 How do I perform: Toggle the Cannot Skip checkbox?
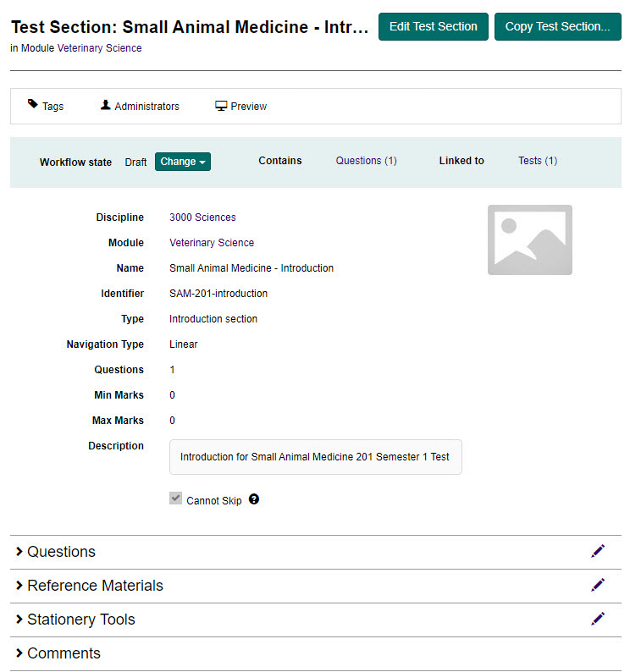176,499
